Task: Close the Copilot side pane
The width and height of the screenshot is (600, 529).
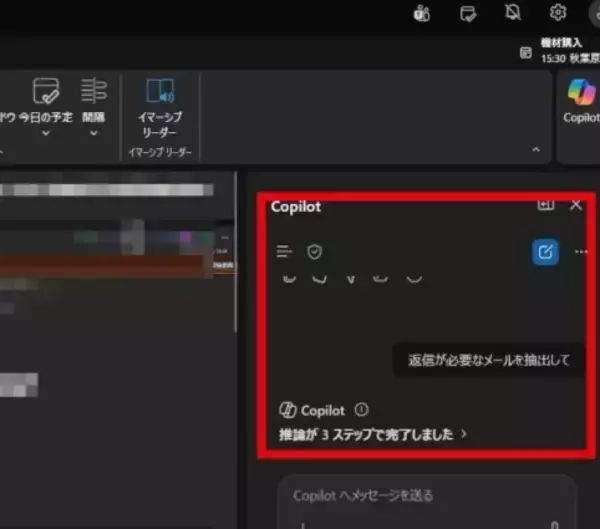Action: pyautogui.click(x=576, y=205)
